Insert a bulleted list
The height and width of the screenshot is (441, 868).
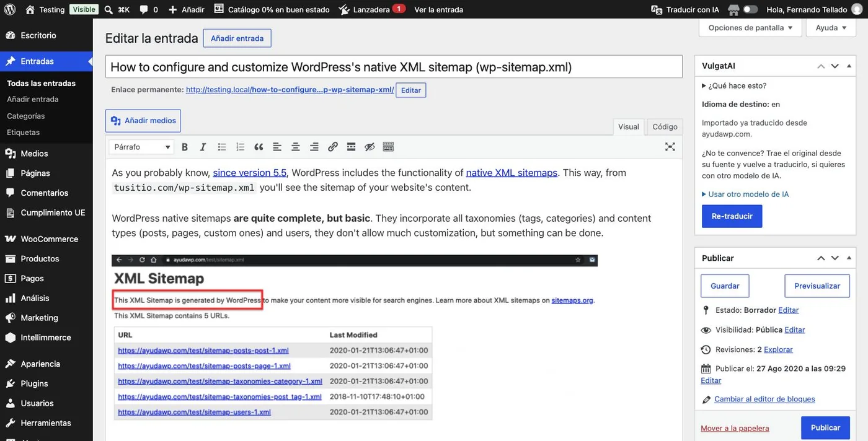tap(221, 147)
